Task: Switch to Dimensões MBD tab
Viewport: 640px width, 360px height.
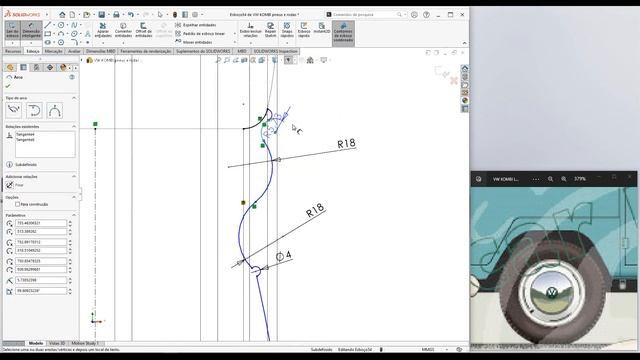Action: (100, 51)
